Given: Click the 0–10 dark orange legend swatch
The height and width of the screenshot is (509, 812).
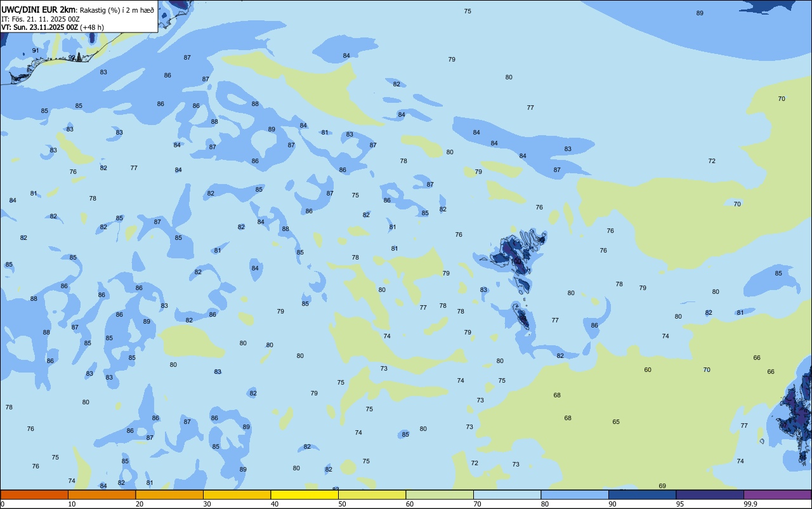Looking at the screenshot, I should coord(34,494).
